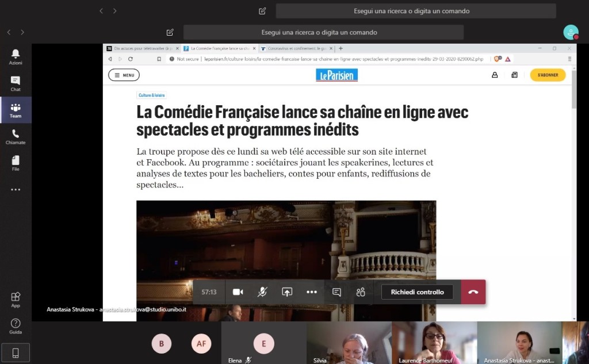Screen dimensions: 589x364
Task: Open the share screen control
Action: point(287,292)
